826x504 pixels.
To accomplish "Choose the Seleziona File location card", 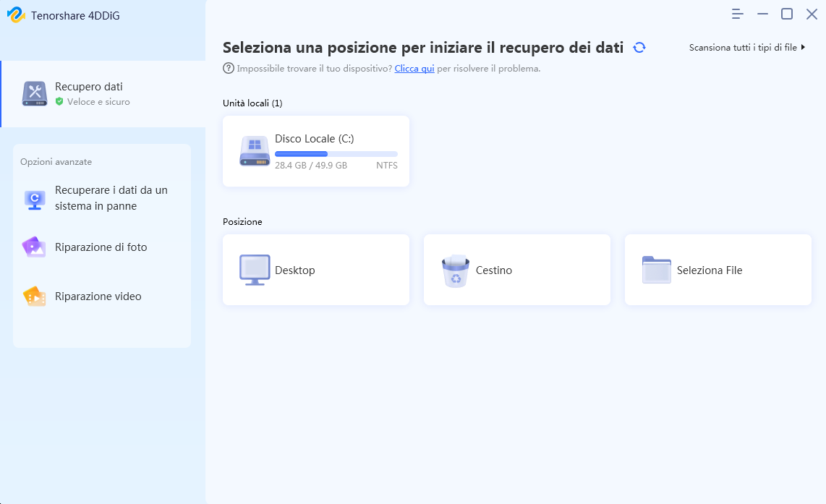I will click(718, 270).
